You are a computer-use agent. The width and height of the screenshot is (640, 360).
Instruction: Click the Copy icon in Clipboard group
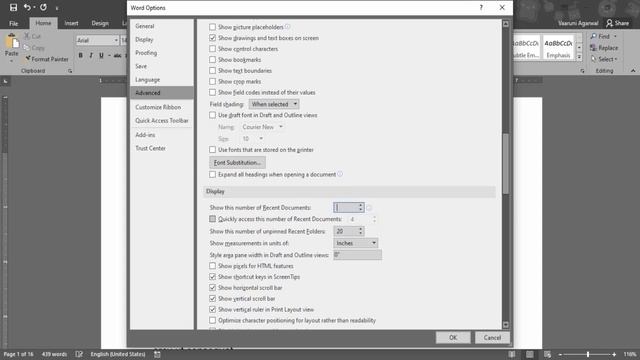click(27, 48)
